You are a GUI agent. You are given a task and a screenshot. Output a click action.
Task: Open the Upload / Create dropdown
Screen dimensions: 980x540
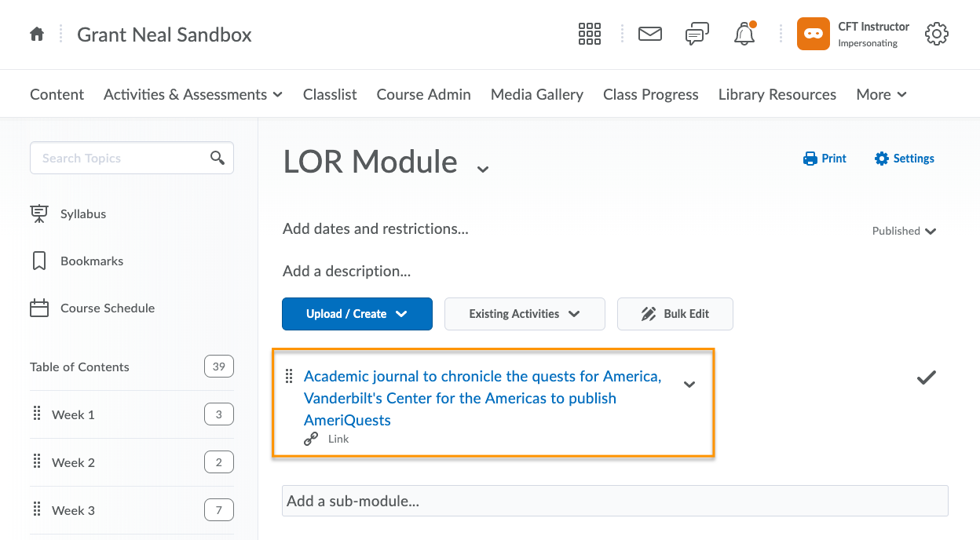pos(357,314)
